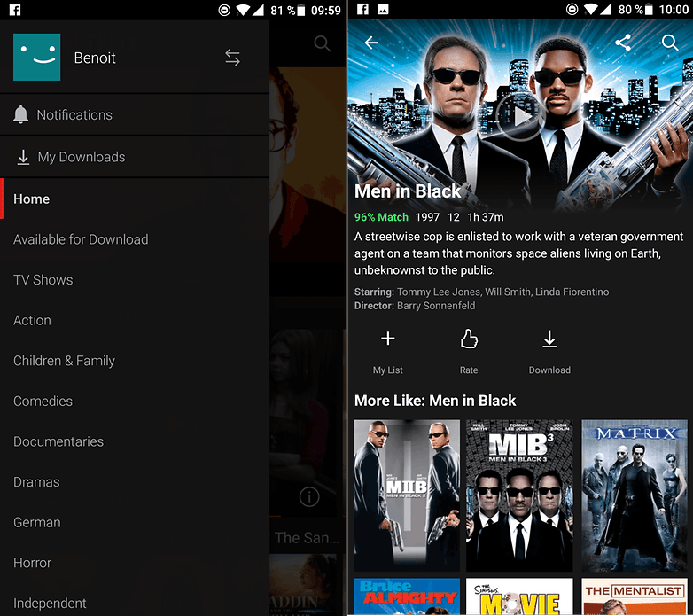
Task: Open My Downloads in the side menu
Action: tap(135, 157)
